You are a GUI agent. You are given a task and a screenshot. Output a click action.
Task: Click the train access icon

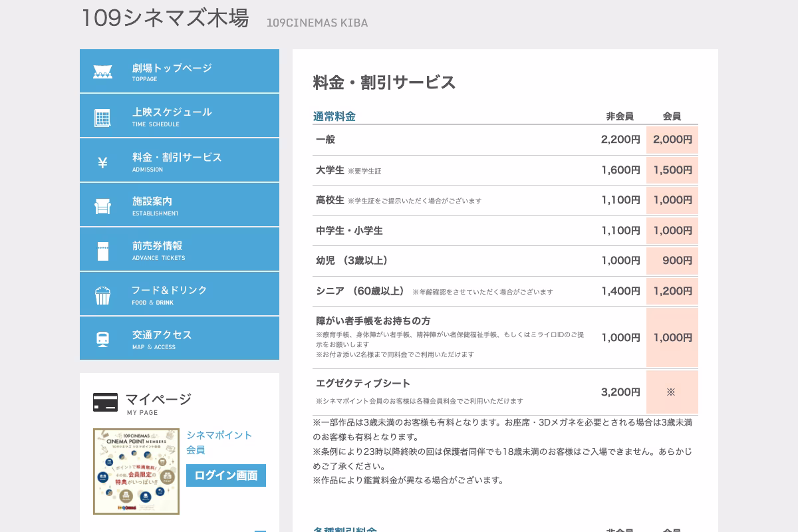click(102, 339)
